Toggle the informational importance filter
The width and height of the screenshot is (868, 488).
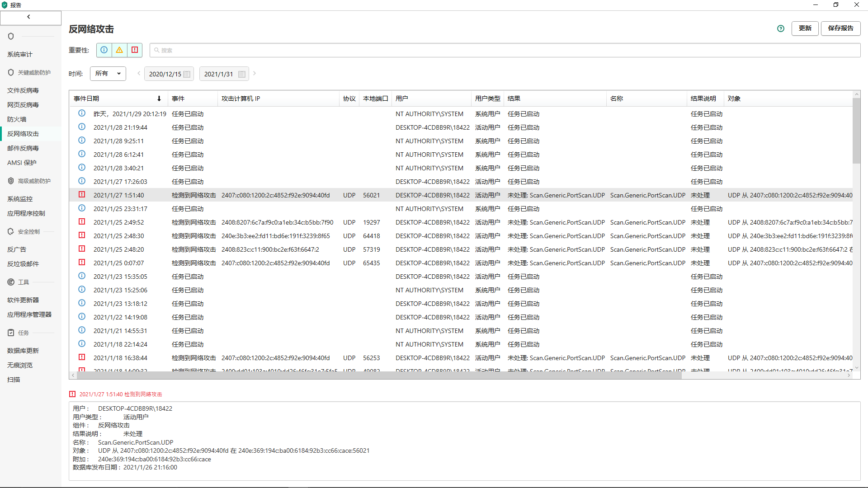tap(104, 50)
